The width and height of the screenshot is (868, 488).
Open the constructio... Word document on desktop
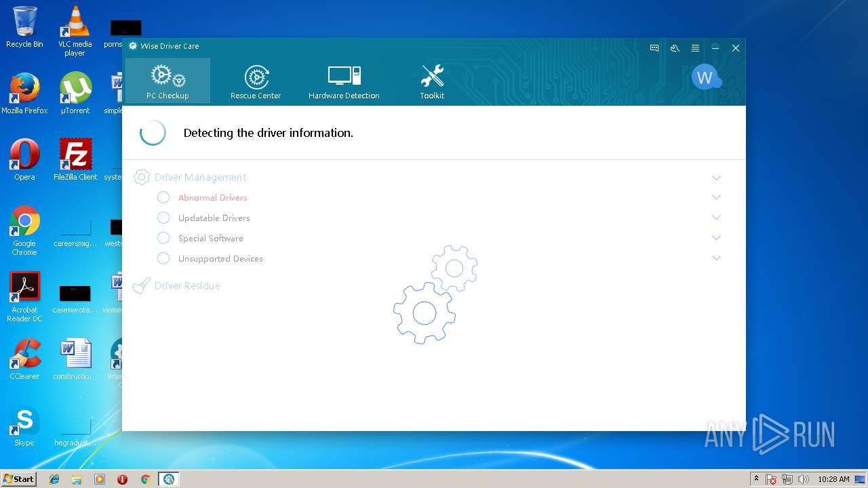[x=75, y=359]
